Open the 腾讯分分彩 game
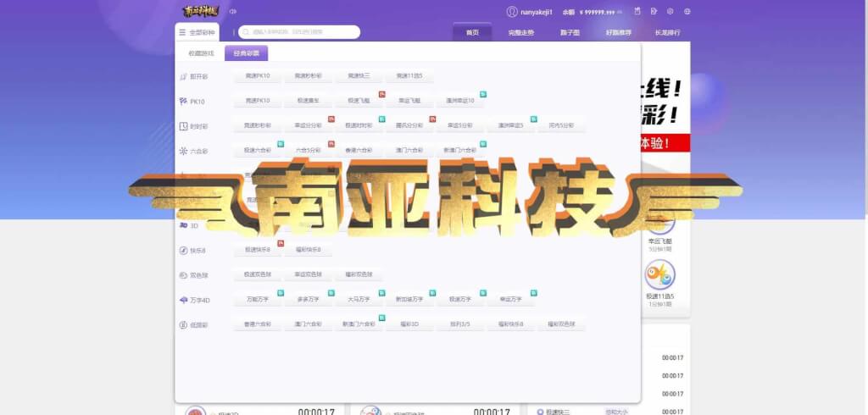The image size is (868, 415). coord(409,125)
